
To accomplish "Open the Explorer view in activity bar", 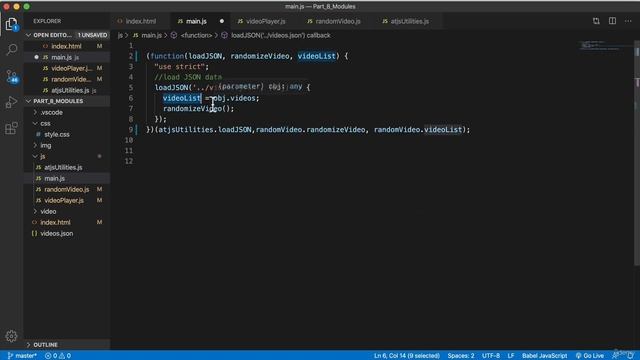I will (11, 24).
